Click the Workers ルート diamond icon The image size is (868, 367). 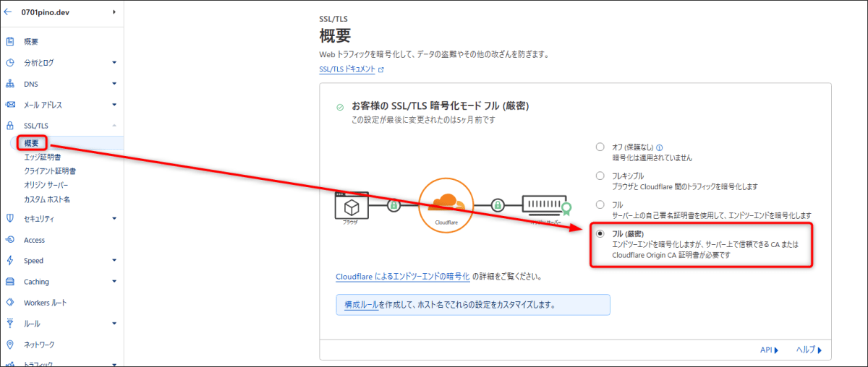pos(10,303)
